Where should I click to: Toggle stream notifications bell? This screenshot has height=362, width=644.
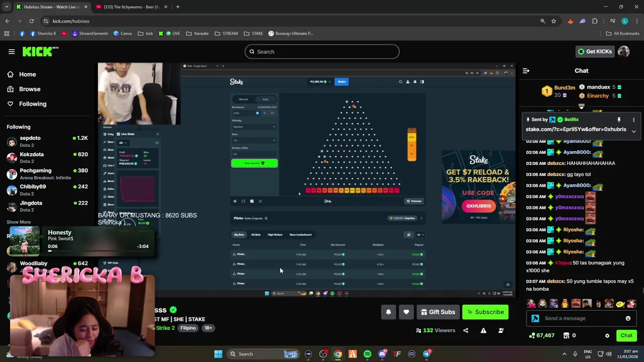pos(388,312)
